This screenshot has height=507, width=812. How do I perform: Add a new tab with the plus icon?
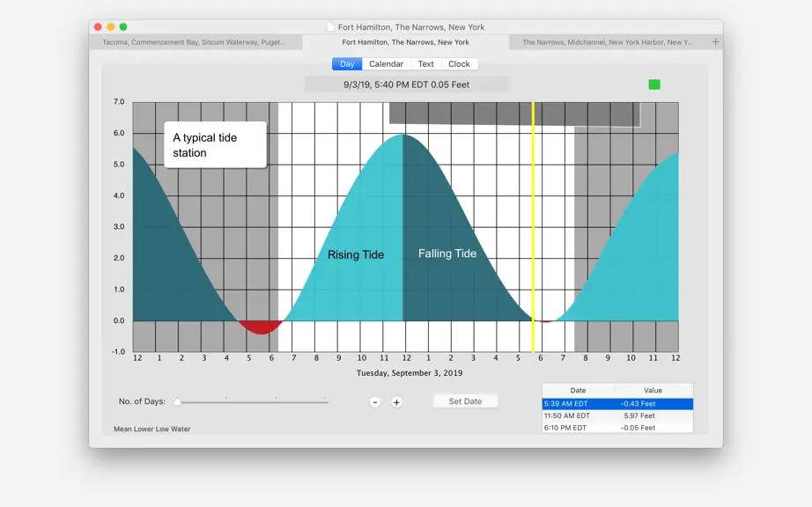point(715,42)
